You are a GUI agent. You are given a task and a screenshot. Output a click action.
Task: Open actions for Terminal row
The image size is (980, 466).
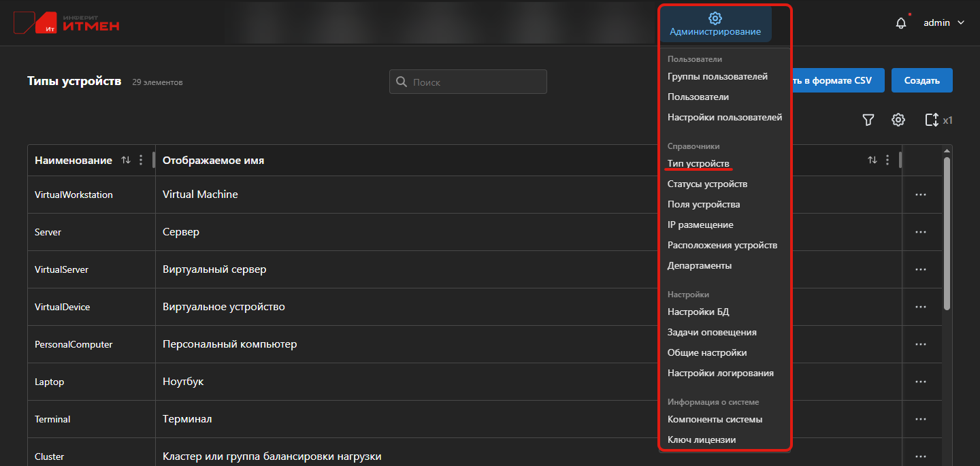[921, 419]
